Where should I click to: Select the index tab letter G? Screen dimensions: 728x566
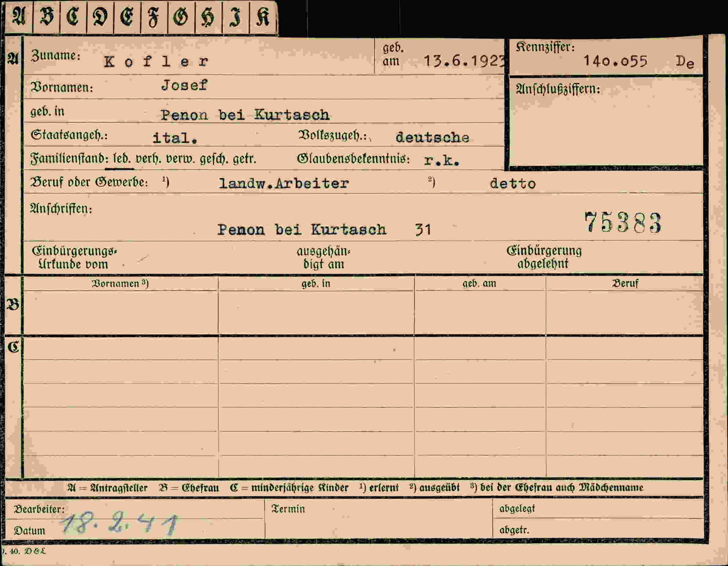pos(181,17)
